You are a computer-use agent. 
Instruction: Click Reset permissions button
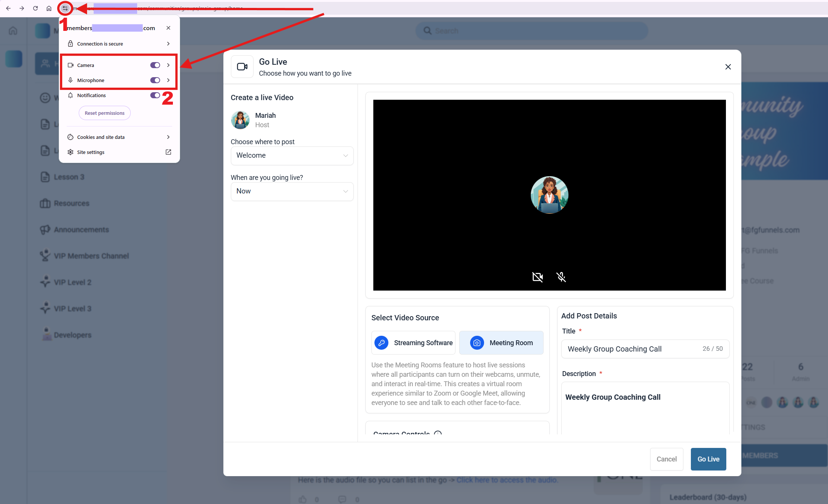click(x=104, y=113)
